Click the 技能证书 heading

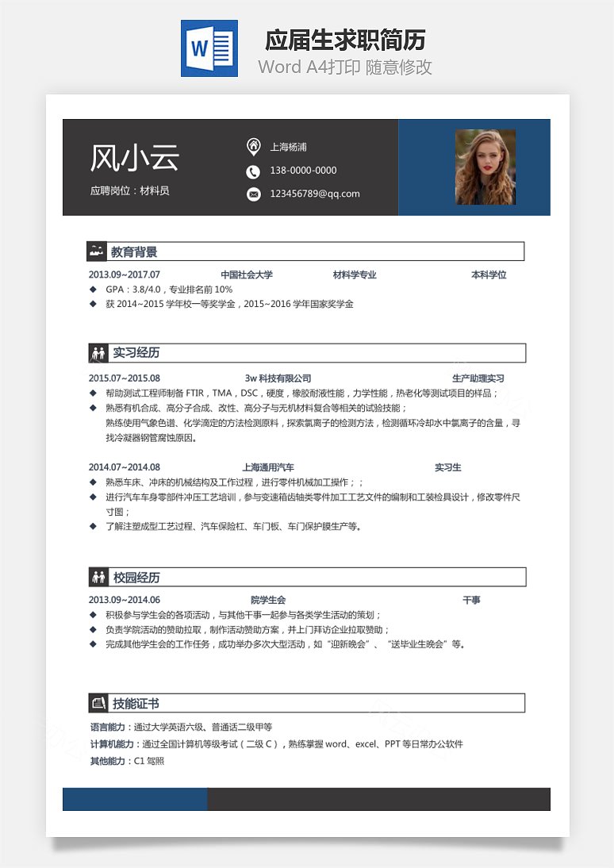(136, 704)
